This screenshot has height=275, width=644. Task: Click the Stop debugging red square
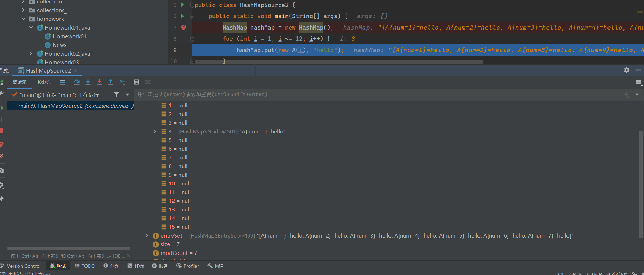coord(1,131)
